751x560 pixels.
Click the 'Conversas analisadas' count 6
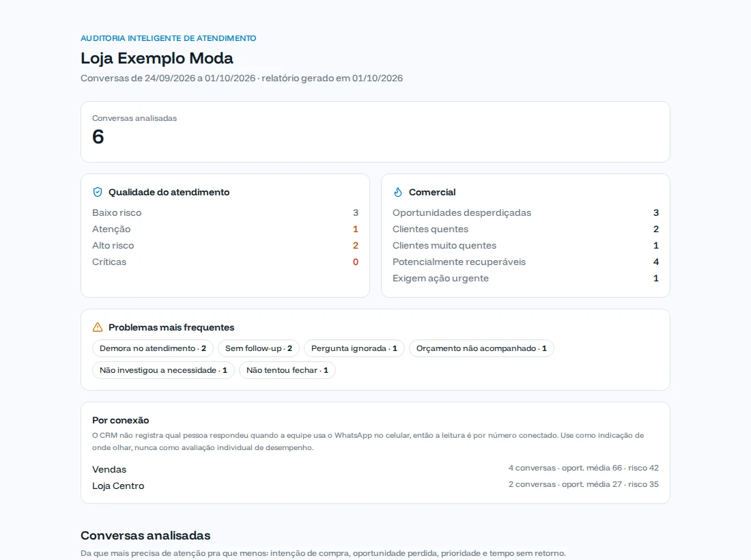(98, 137)
